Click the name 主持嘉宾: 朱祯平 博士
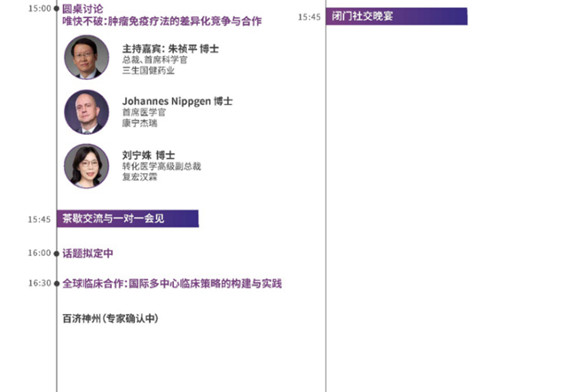580x392 pixels. [171, 49]
